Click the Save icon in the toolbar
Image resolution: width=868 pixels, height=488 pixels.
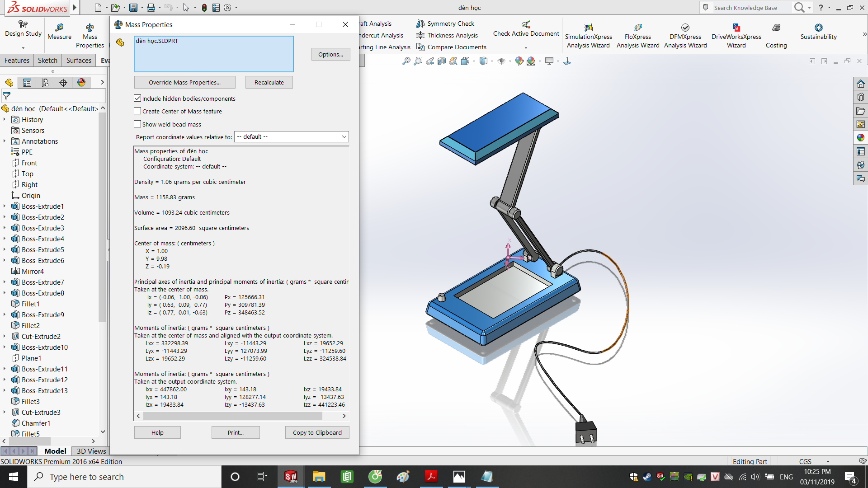(133, 8)
